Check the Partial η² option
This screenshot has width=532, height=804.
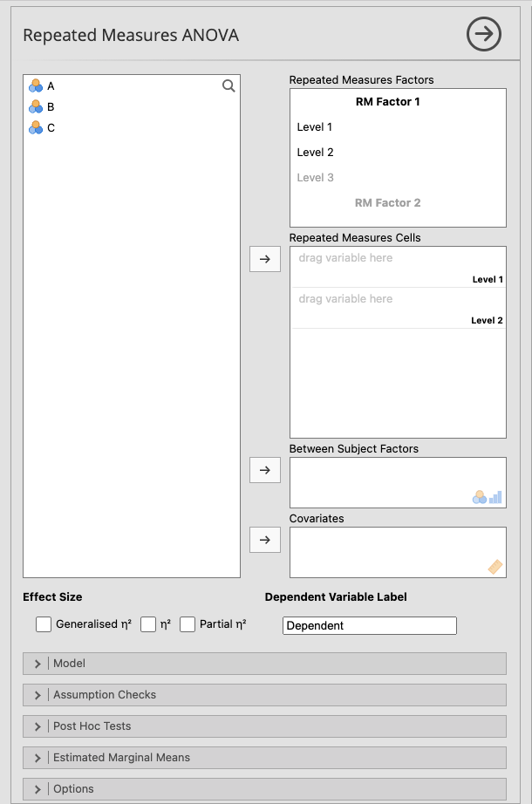tap(188, 624)
